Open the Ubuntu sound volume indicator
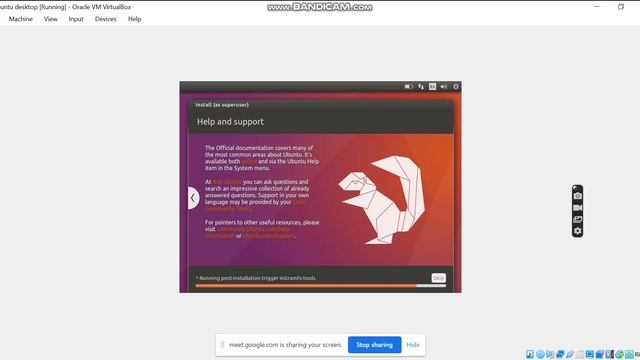Screen dimensions: 640x360 (444, 87)
